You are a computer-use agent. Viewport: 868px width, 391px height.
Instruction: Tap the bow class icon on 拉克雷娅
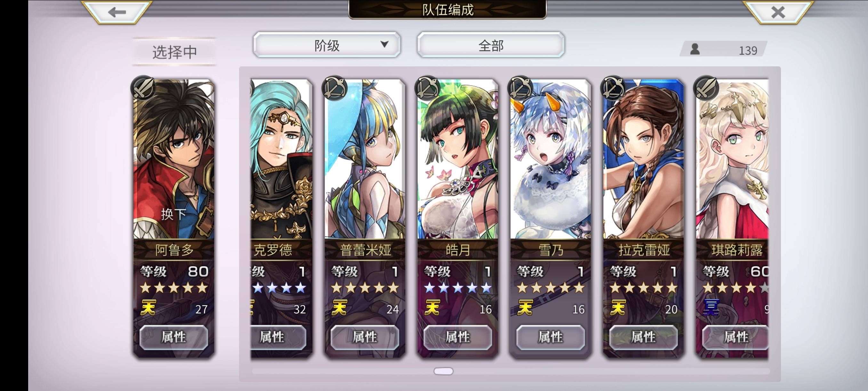click(613, 88)
